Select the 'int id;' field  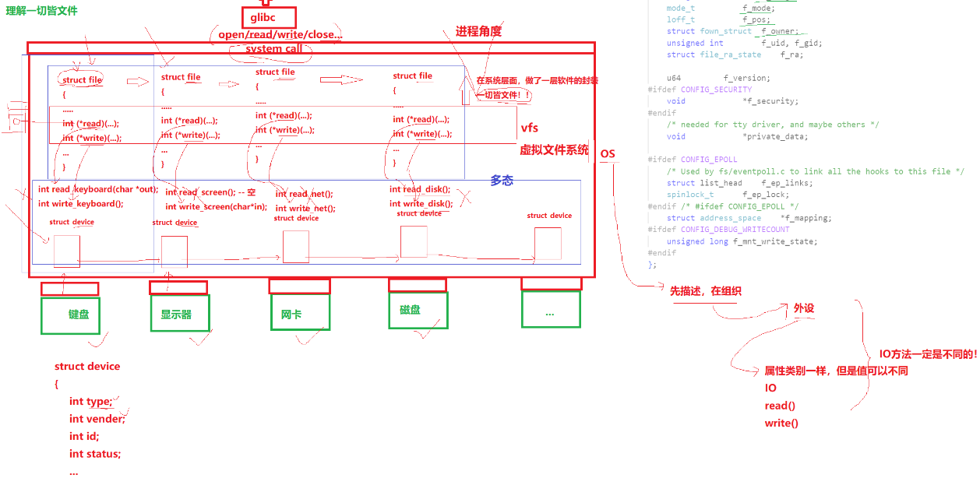(x=84, y=437)
